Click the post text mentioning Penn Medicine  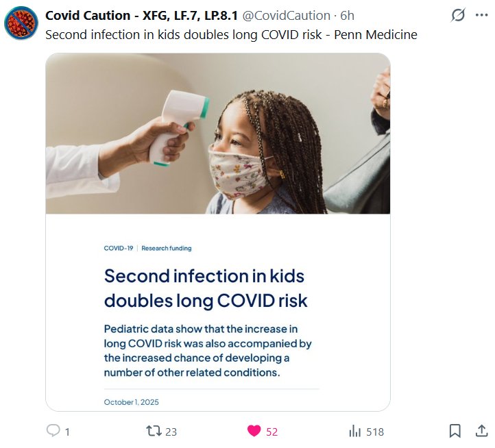click(x=231, y=34)
